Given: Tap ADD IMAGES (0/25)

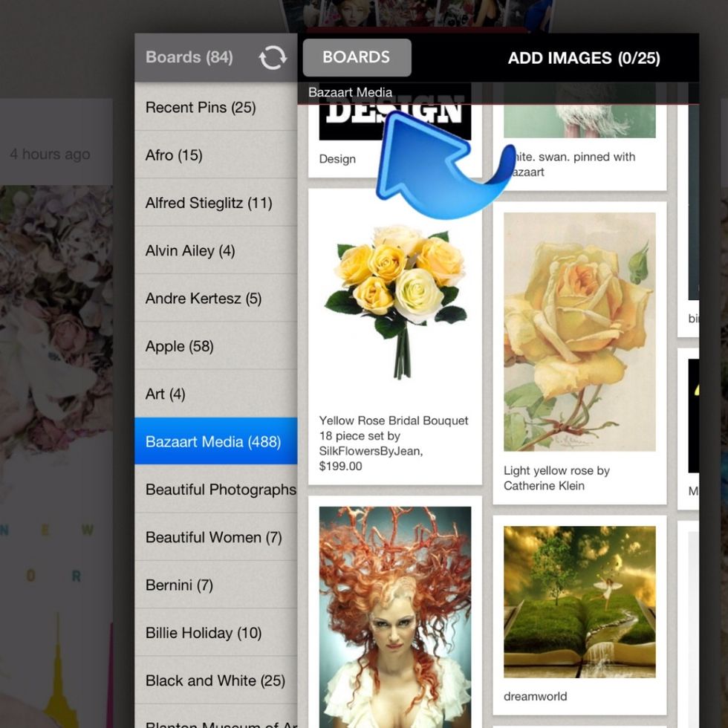Looking at the screenshot, I should coord(584,58).
